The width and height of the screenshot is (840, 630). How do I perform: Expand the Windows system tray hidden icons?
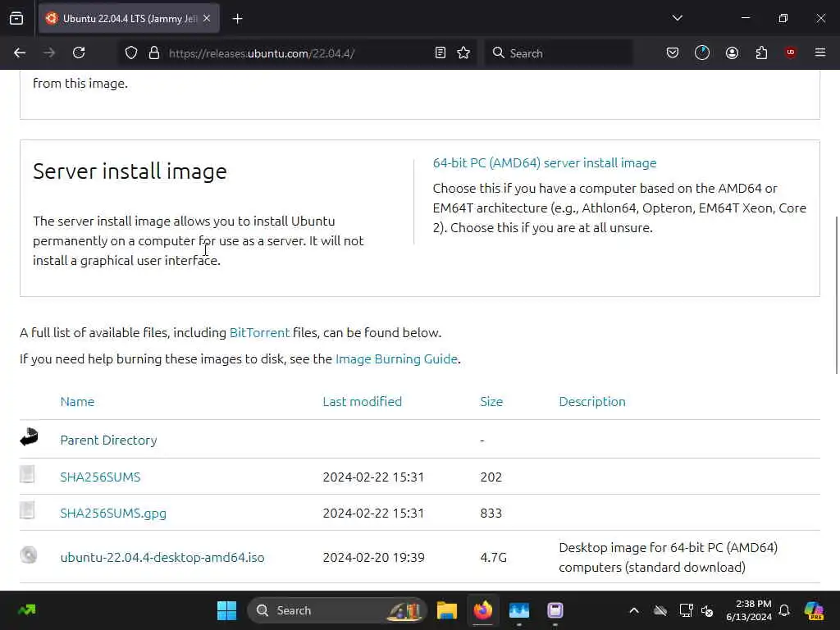coord(633,610)
